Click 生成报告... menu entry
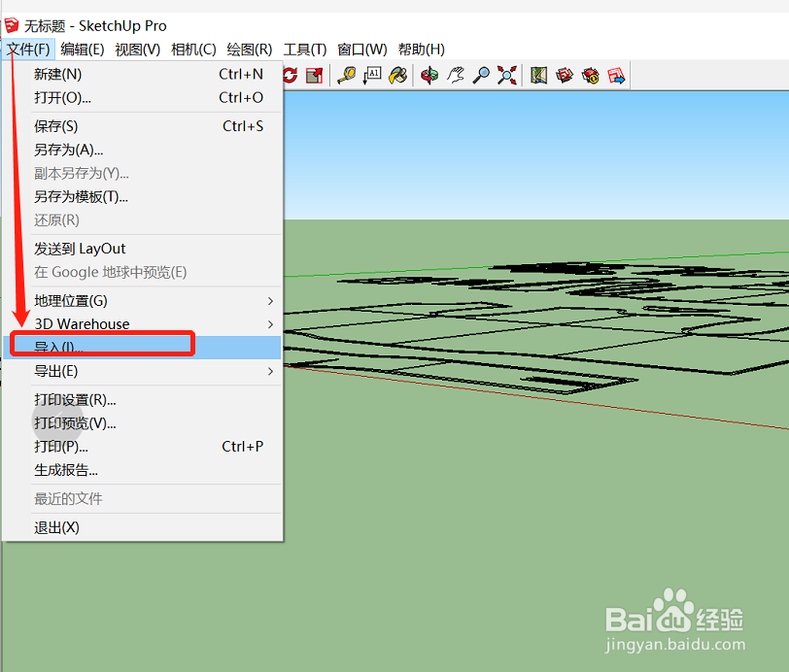789x672 pixels. pyautogui.click(x=142, y=470)
